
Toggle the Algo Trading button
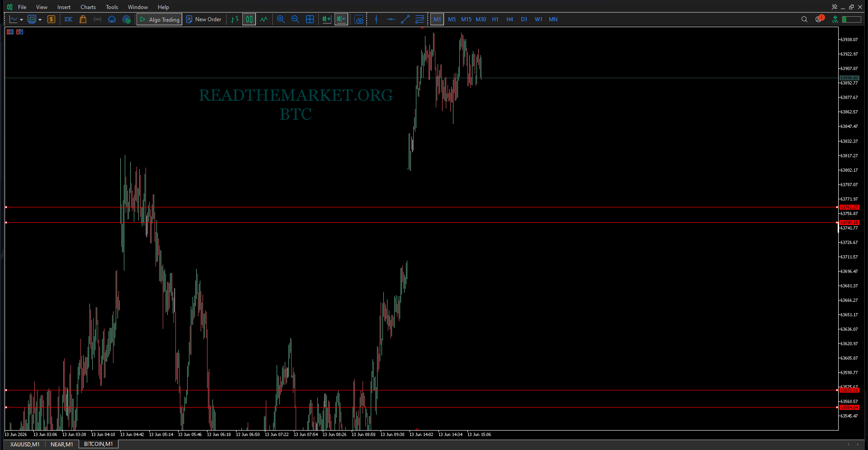[160, 19]
